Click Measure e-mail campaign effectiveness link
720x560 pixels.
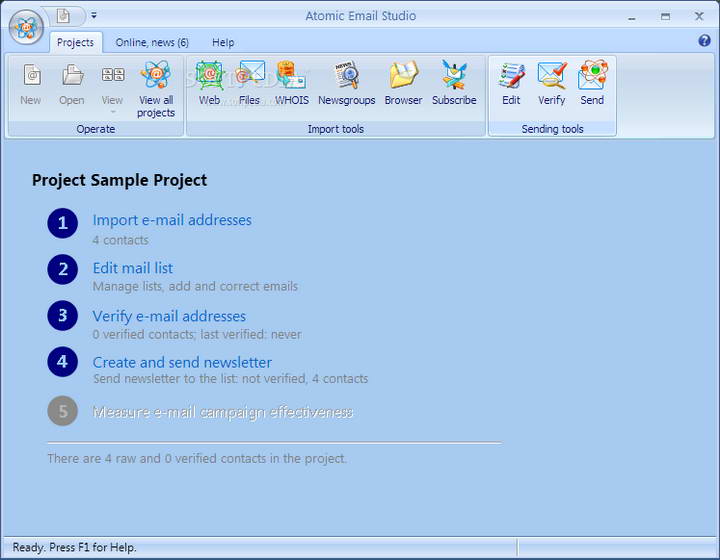tap(223, 412)
